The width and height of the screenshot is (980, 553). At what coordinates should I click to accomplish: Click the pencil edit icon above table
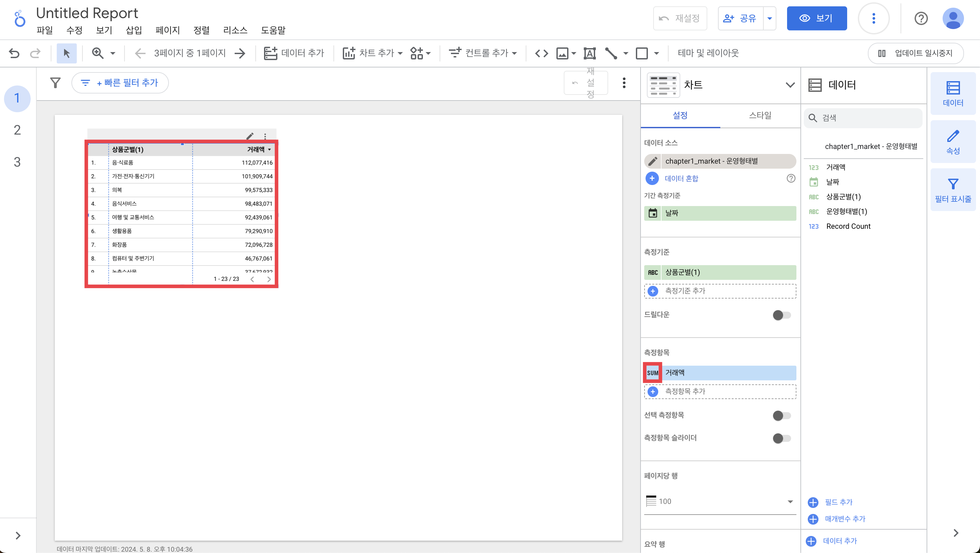[250, 136]
